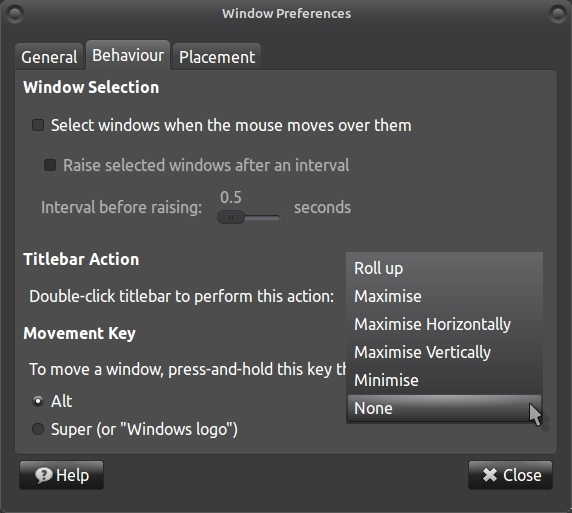Enable select windows when mouse moves over them
The image size is (572, 513).
pos(38,125)
